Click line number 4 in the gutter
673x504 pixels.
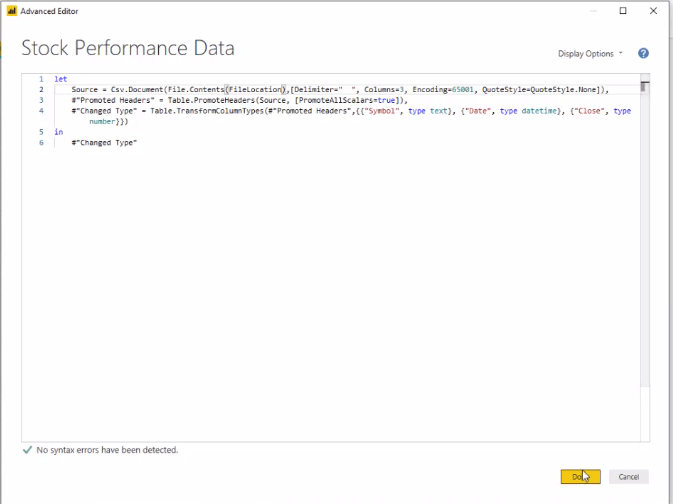41,111
